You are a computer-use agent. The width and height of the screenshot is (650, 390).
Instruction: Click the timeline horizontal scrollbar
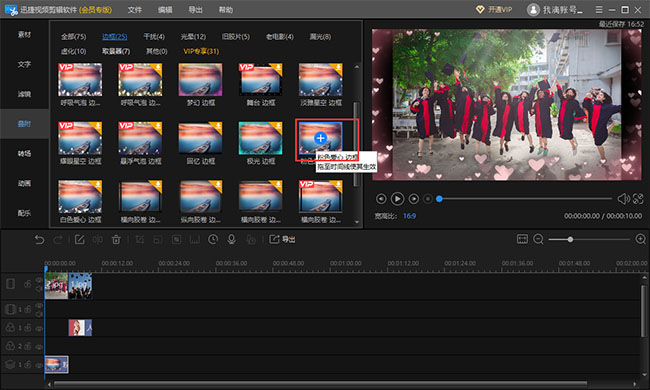320,384
